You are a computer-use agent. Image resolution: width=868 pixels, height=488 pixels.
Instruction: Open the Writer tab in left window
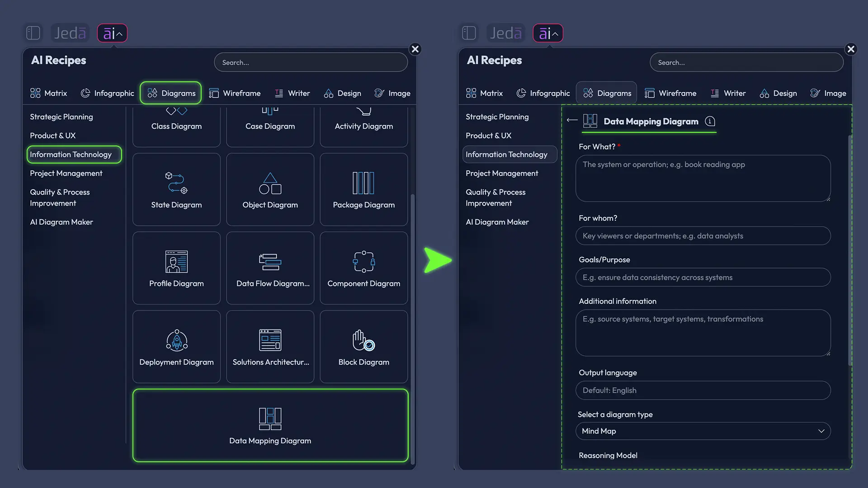(292, 93)
